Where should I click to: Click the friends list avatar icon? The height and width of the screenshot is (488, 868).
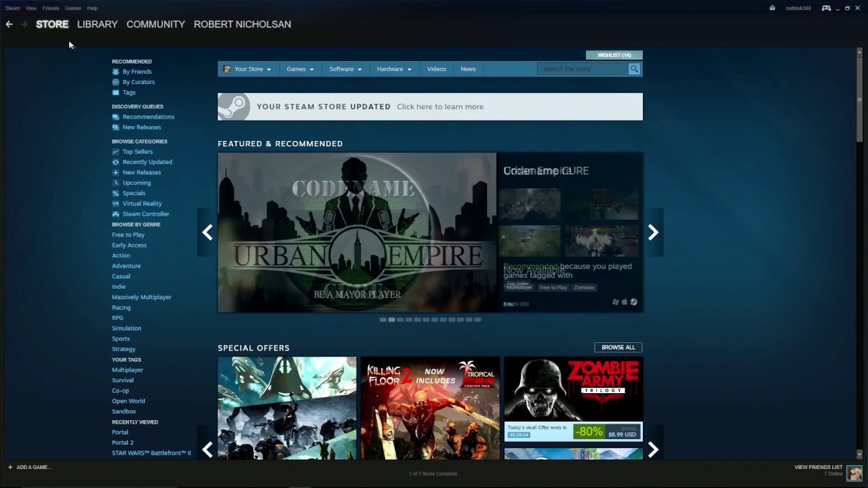pos(854,472)
